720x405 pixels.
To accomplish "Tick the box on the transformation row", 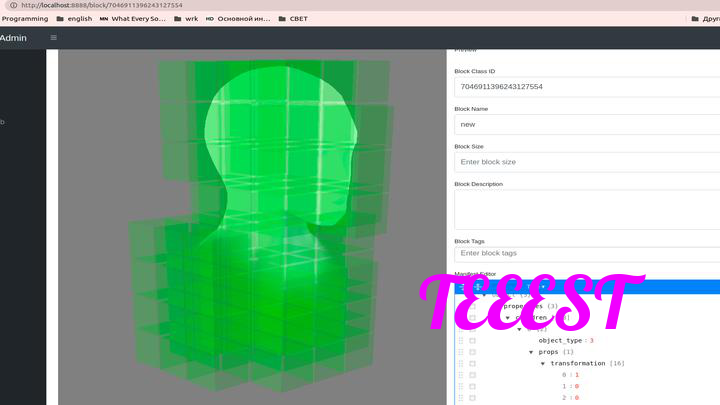I will point(472,364).
